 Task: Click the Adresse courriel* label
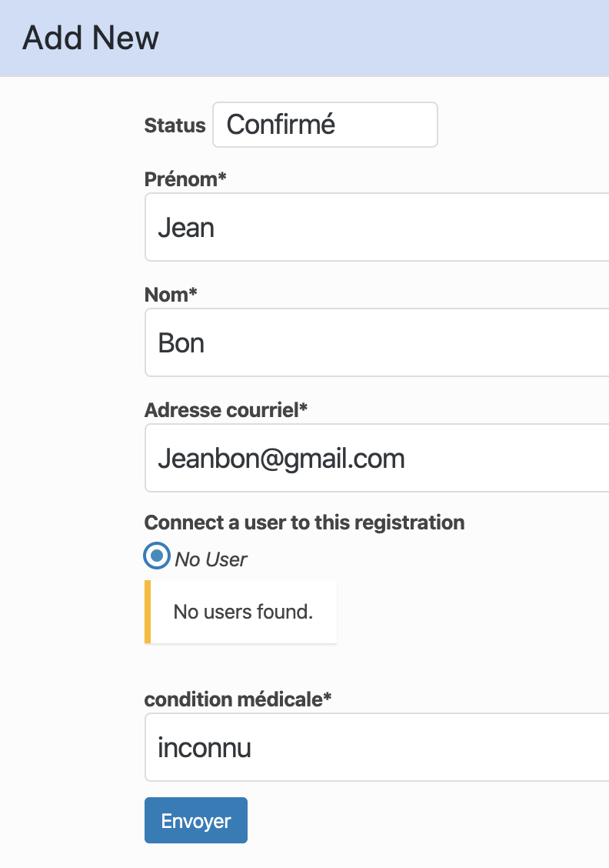point(226,410)
